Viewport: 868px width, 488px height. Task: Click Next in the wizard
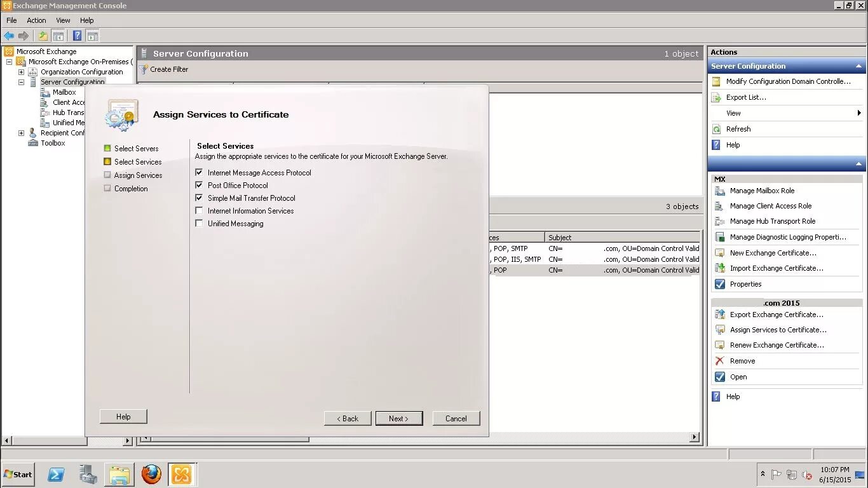click(x=398, y=418)
